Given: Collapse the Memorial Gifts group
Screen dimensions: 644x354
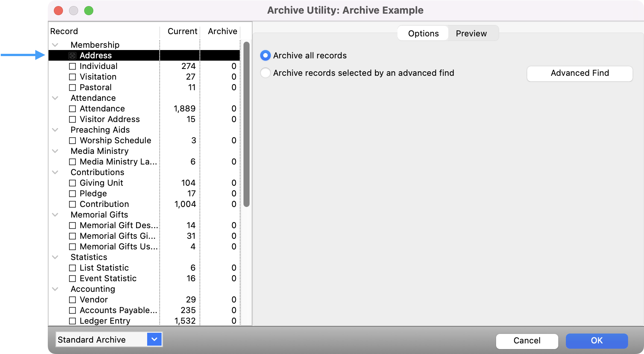Looking at the screenshot, I should coord(55,215).
